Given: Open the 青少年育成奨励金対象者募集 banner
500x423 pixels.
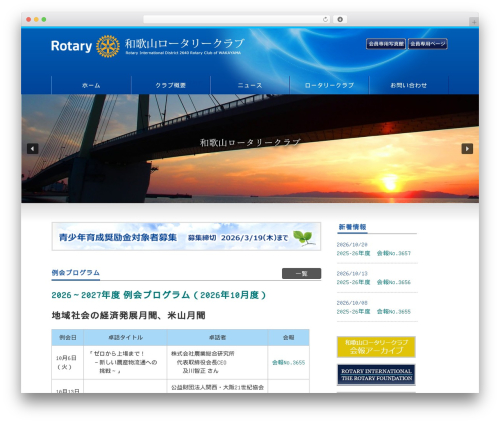Looking at the screenshot, I should 186,236.
